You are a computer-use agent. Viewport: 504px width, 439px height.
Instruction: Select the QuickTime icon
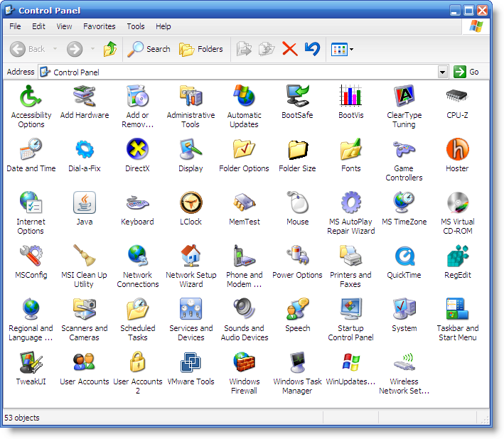404,256
